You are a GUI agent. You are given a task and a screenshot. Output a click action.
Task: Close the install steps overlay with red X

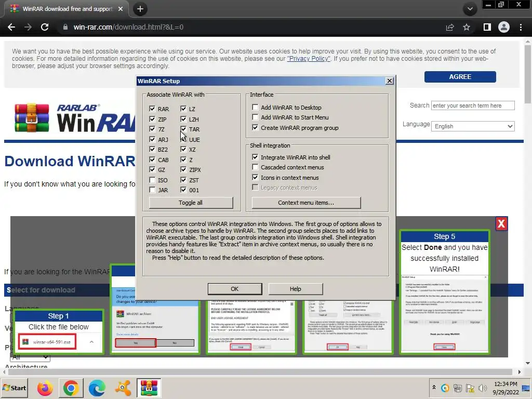coord(501,223)
